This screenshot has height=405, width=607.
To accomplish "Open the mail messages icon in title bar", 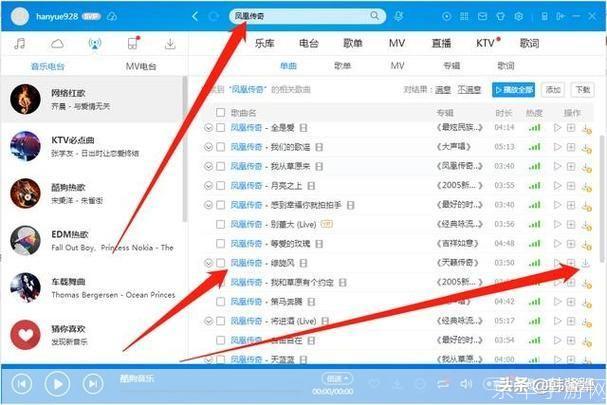I will pos(482,16).
